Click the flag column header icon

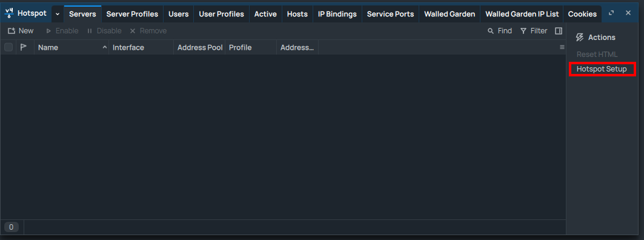(24, 47)
